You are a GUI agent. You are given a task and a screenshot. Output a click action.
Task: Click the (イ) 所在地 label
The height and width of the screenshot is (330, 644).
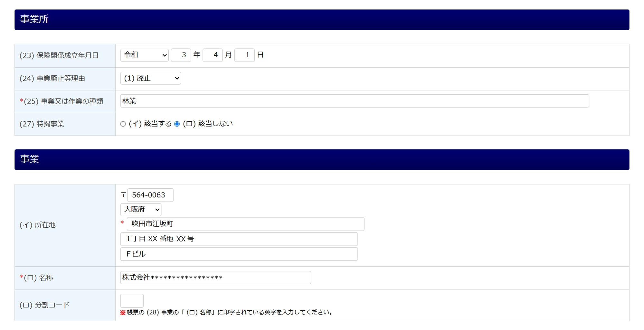coord(37,225)
